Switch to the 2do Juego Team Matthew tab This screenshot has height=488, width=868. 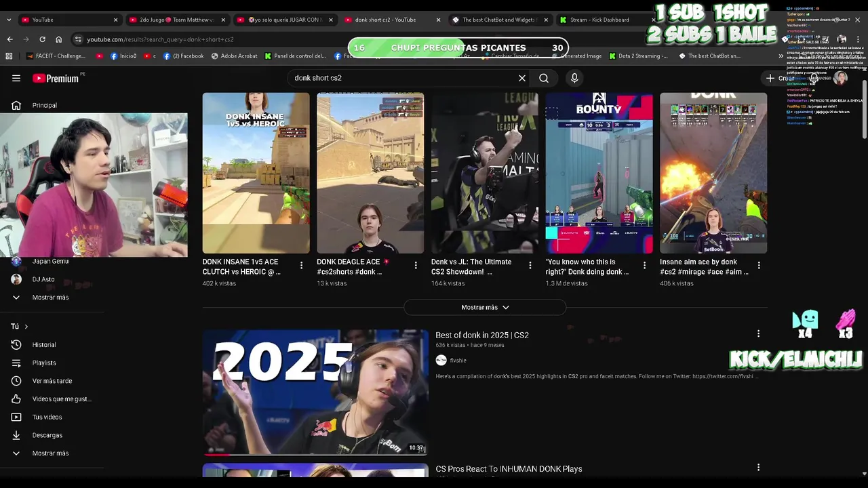coord(176,20)
